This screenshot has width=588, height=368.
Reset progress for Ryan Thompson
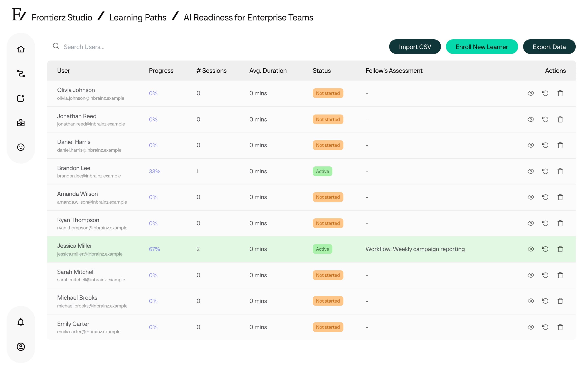click(x=545, y=223)
